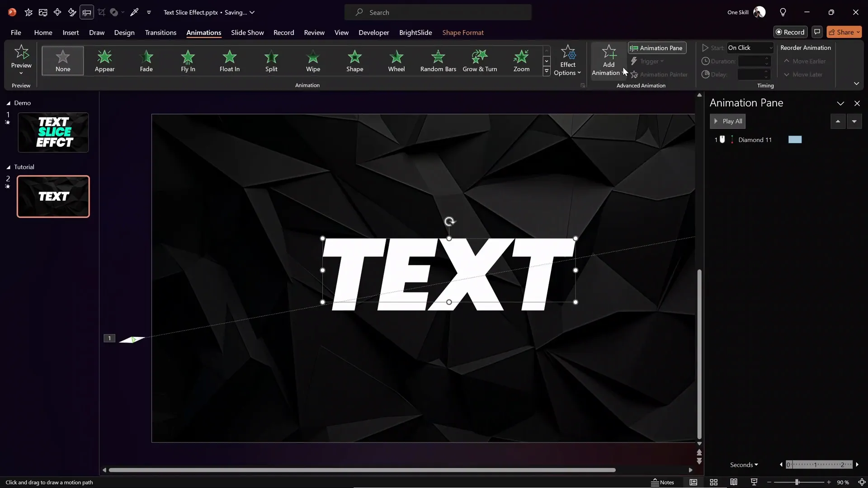Open the Shape Format tab
Viewport: 868px width, 488px height.
point(463,33)
